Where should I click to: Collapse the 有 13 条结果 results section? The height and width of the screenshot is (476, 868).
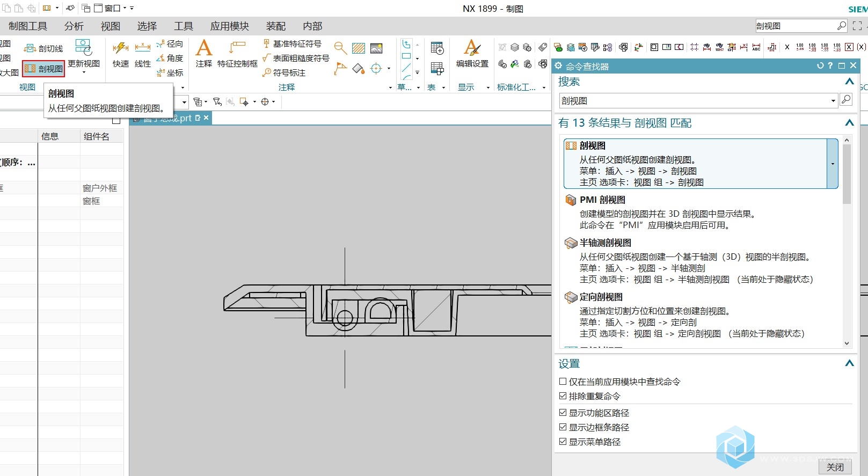click(849, 123)
